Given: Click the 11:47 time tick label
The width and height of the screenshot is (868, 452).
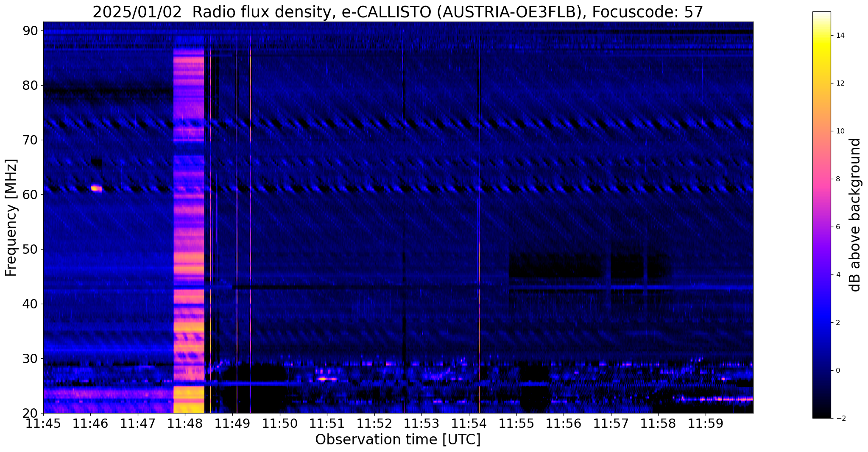Looking at the screenshot, I should 138,423.
